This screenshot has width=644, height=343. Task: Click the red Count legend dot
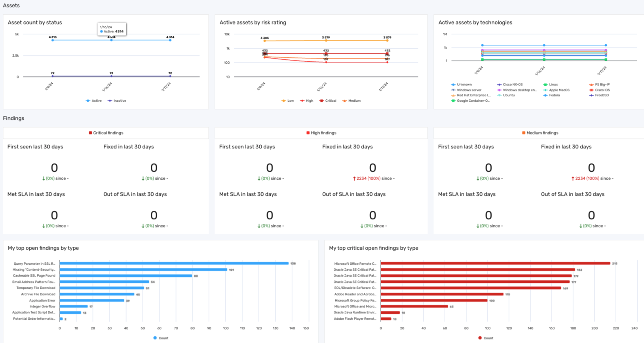coord(480,338)
